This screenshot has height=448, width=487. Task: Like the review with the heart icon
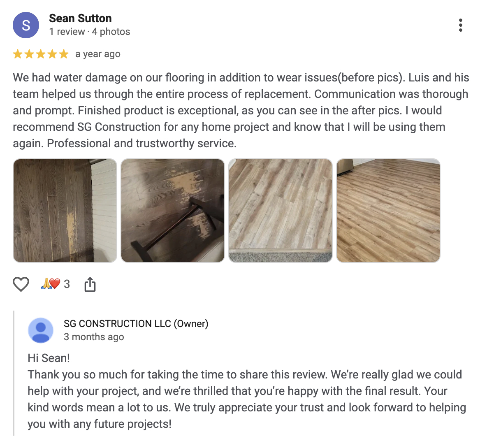(x=21, y=284)
